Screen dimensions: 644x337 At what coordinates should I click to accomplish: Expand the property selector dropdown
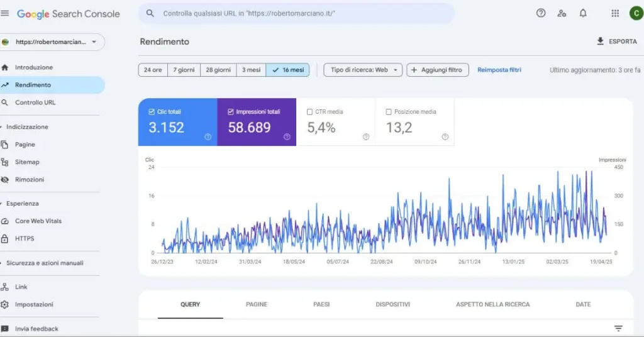click(94, 42)
